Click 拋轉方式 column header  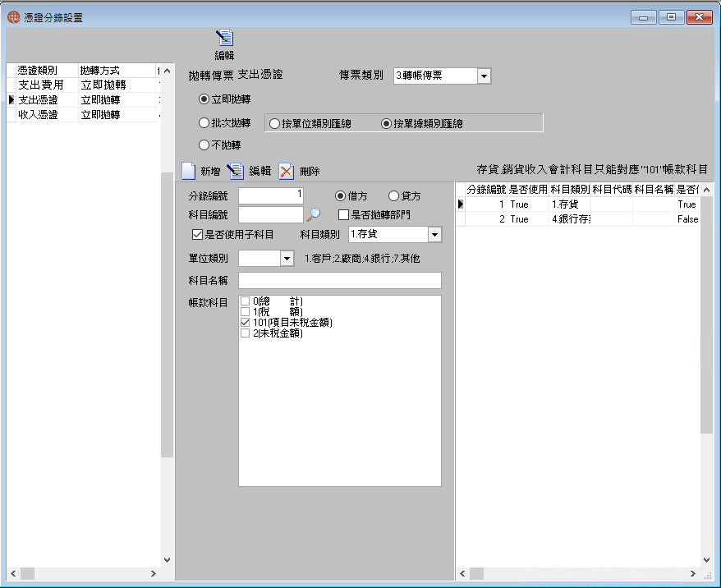117,71
